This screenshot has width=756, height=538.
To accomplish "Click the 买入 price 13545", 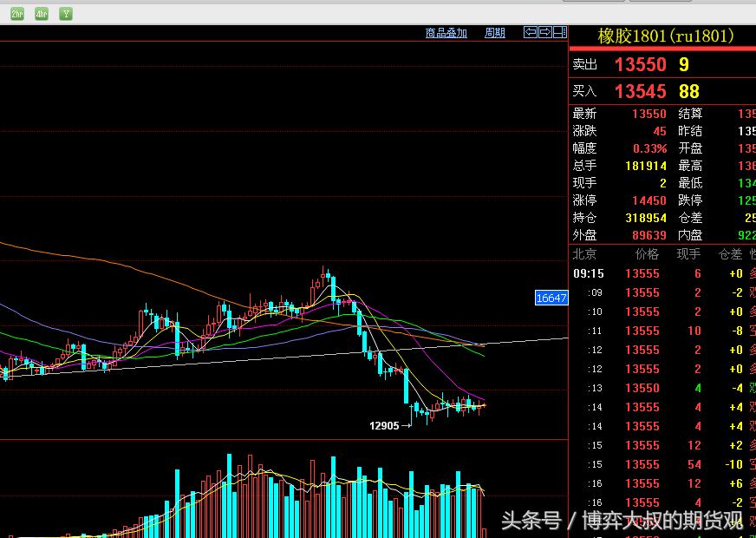I will [641, 91].
